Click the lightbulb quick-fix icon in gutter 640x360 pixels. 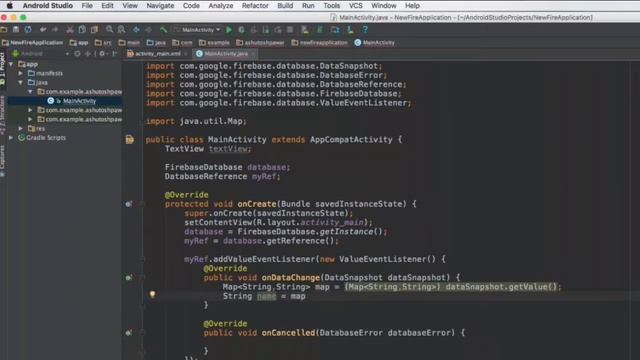(x=152, y=294)
